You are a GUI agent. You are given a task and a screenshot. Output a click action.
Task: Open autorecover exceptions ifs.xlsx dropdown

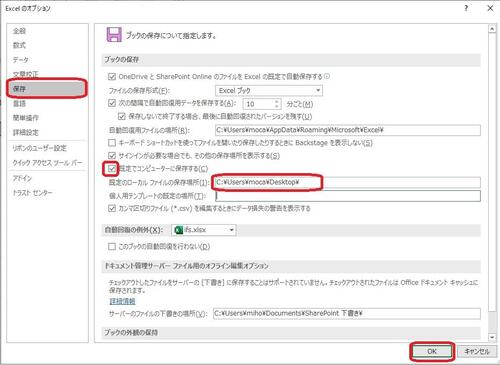(x=204, y=230)
